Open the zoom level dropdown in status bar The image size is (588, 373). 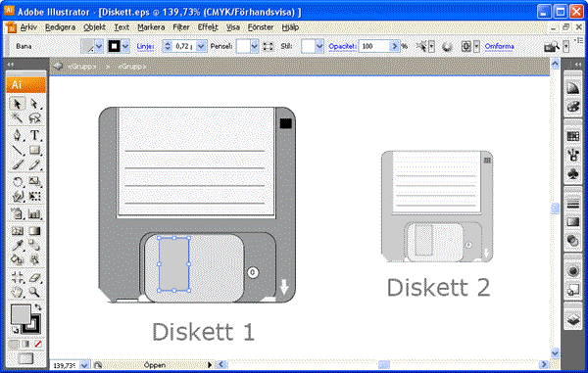pyautogui.click(x=84, y=365)
